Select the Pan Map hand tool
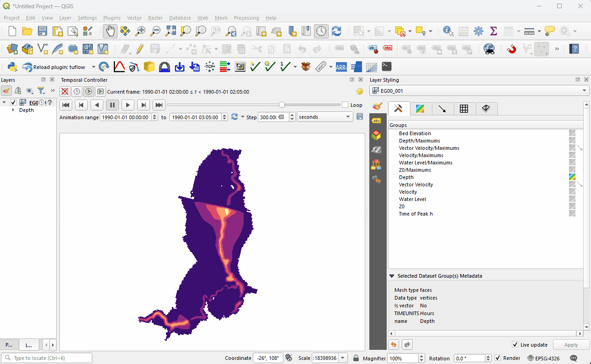 pyautogui.click(x=110, y=31)
